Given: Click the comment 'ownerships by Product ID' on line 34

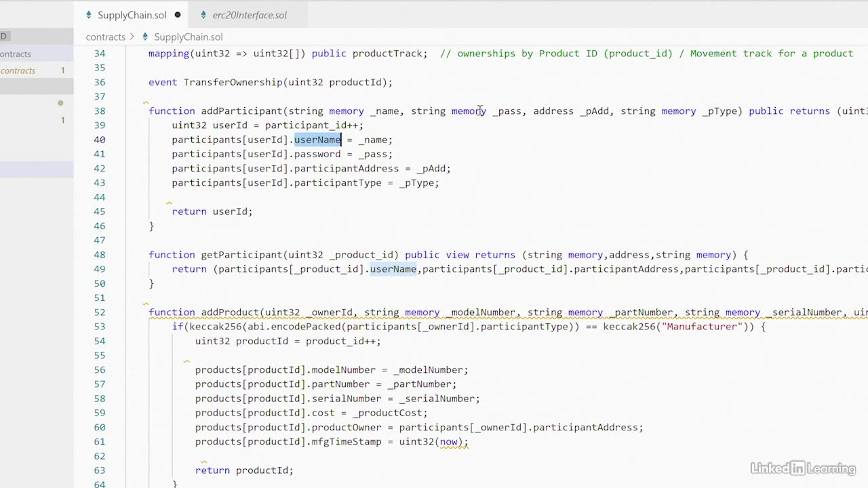Looking at the screenshot, I should click(527, 54).
